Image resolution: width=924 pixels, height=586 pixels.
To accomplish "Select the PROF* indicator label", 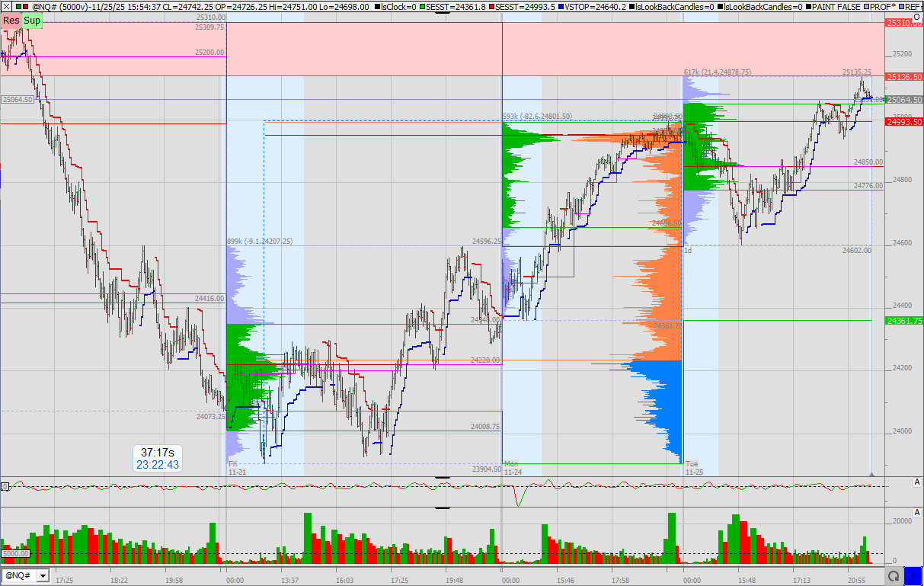I will (881, 6).
